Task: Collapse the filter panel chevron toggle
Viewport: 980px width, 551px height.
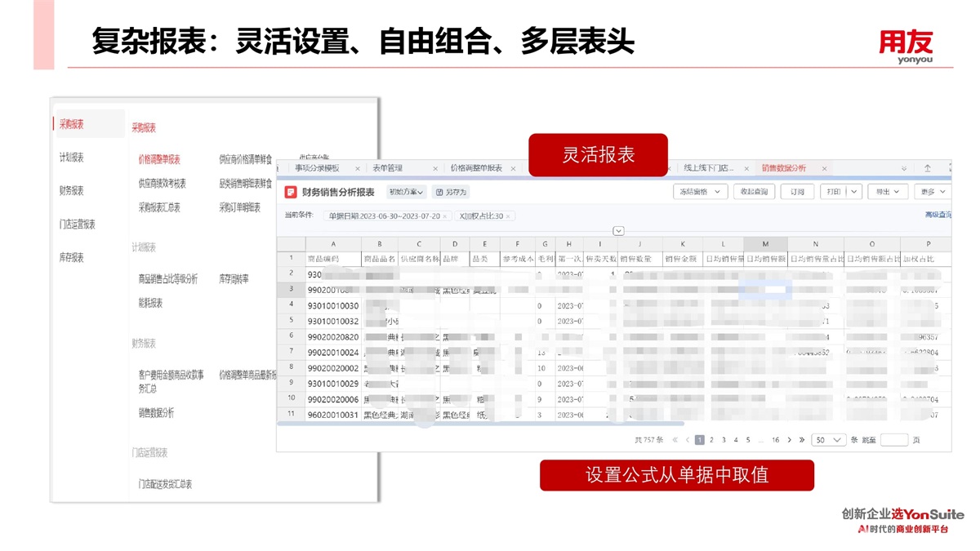Action: click(x=618, y=231)
